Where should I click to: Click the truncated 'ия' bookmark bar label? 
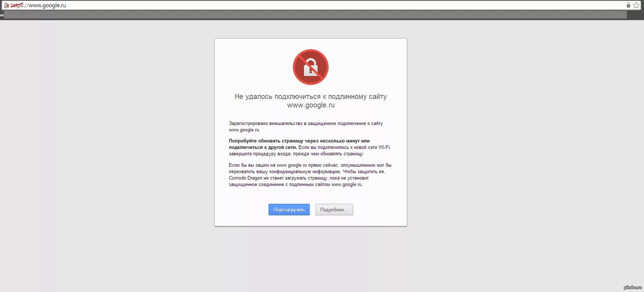pyautogui.click(x=2, y=15)
